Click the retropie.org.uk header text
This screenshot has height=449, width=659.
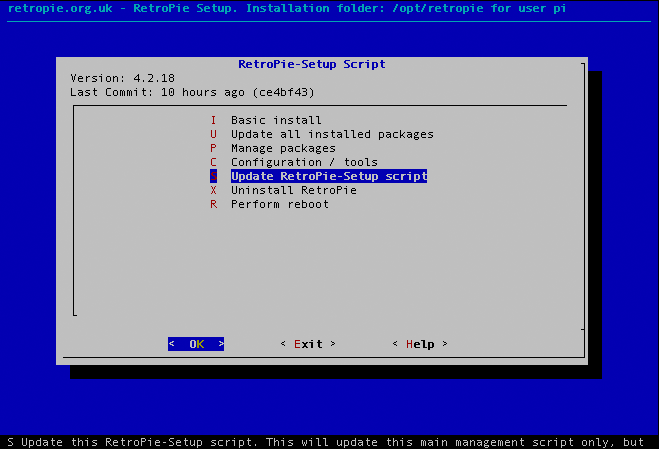[x=287, y=8]
